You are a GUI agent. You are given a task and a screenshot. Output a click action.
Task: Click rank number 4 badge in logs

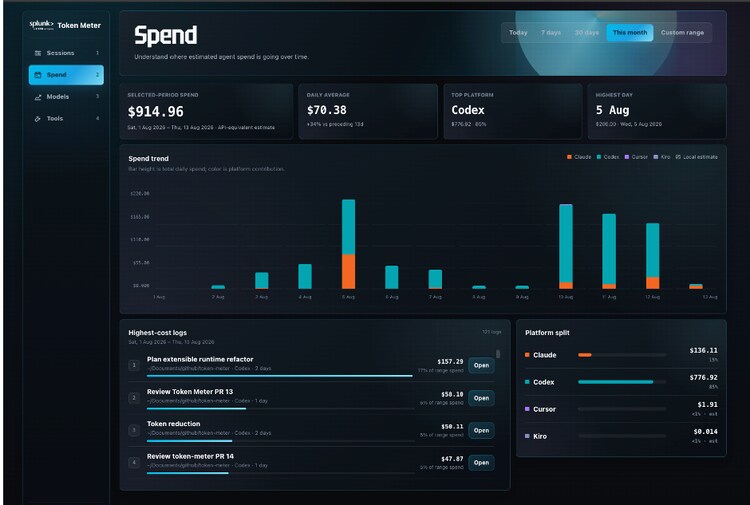pos(134,462)
